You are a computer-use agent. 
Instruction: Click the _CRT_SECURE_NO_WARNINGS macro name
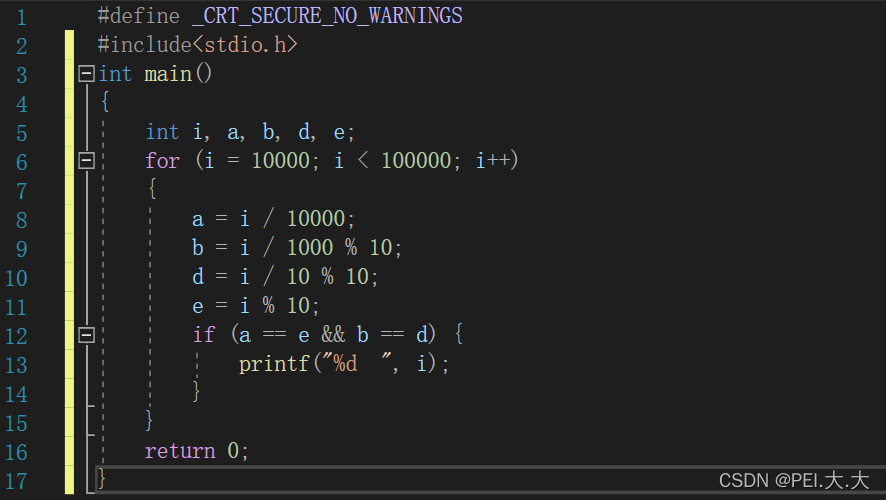pos(327,16)
